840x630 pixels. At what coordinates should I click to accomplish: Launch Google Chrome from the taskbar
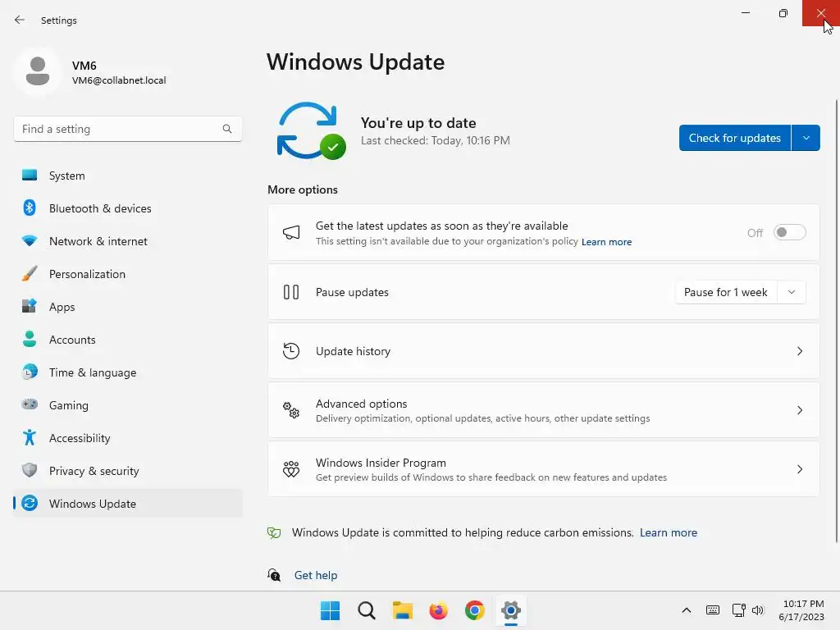pos(475,610)
